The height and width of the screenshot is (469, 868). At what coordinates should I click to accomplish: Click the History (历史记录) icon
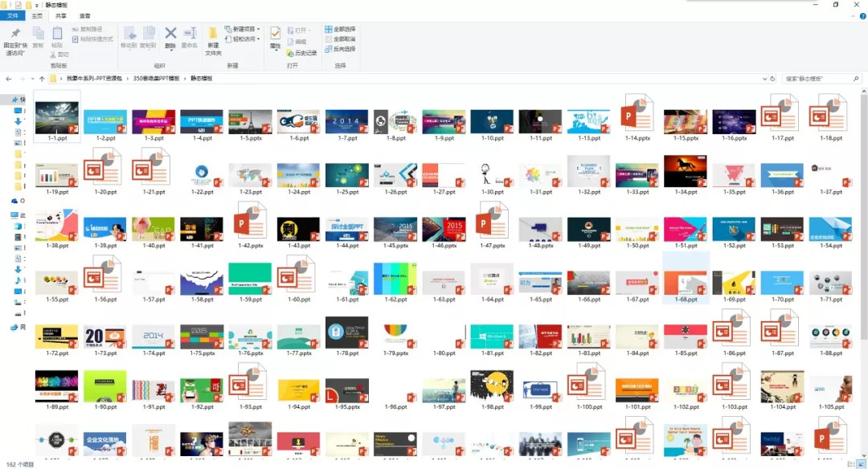[x=290, y=53]
